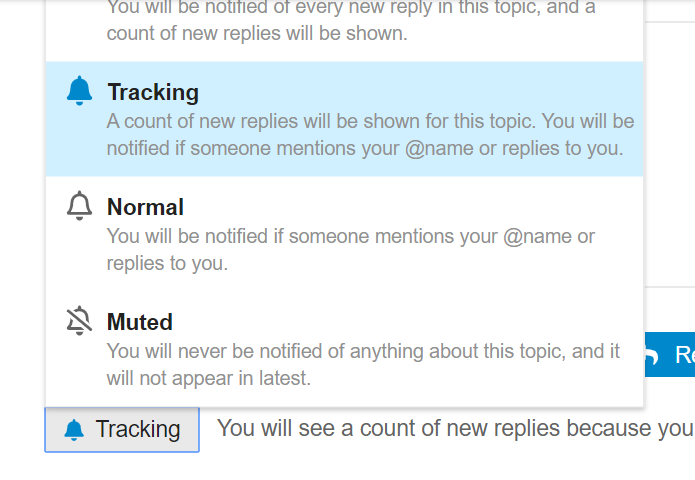Click the small bell inside the bottom Tracking button
Viewport: 695px width, 480px height.
[x=74, y=430]
